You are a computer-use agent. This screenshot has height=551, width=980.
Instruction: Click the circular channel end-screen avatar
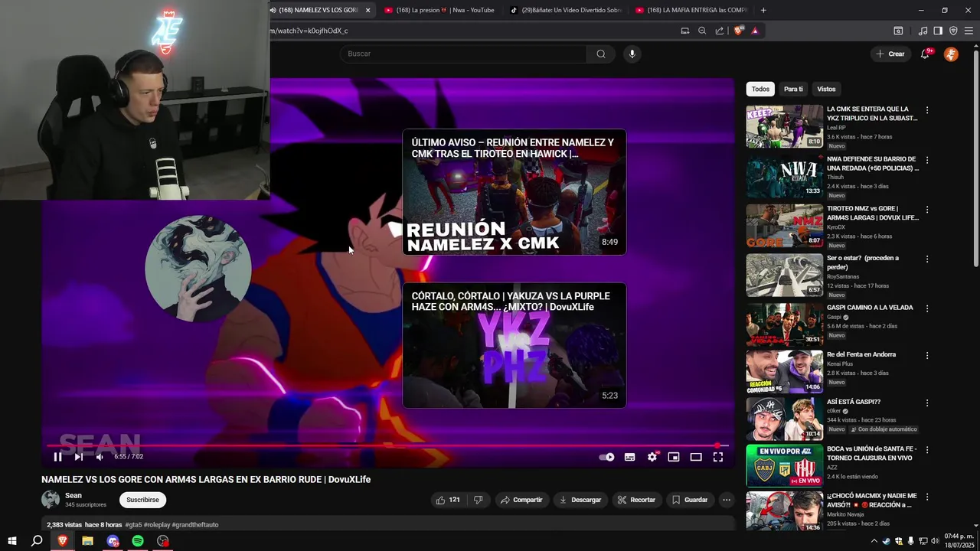198,269
